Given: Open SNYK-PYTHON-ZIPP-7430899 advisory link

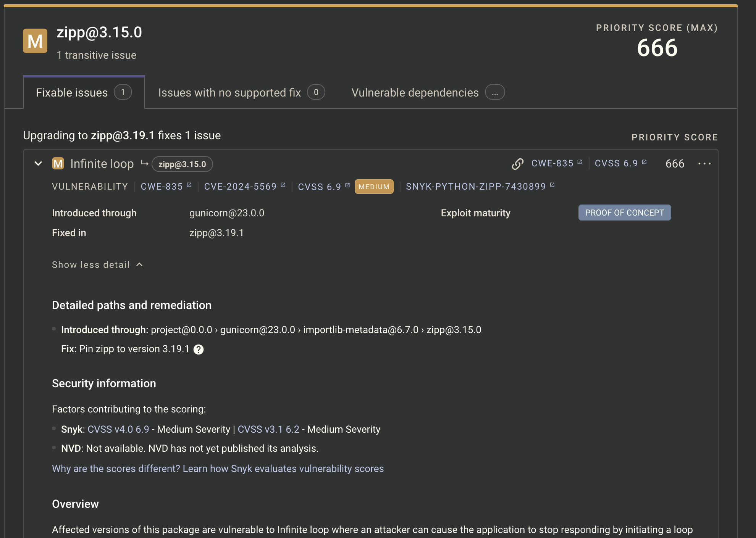Looking at the screenshot, I should click(x=480, y=187).
